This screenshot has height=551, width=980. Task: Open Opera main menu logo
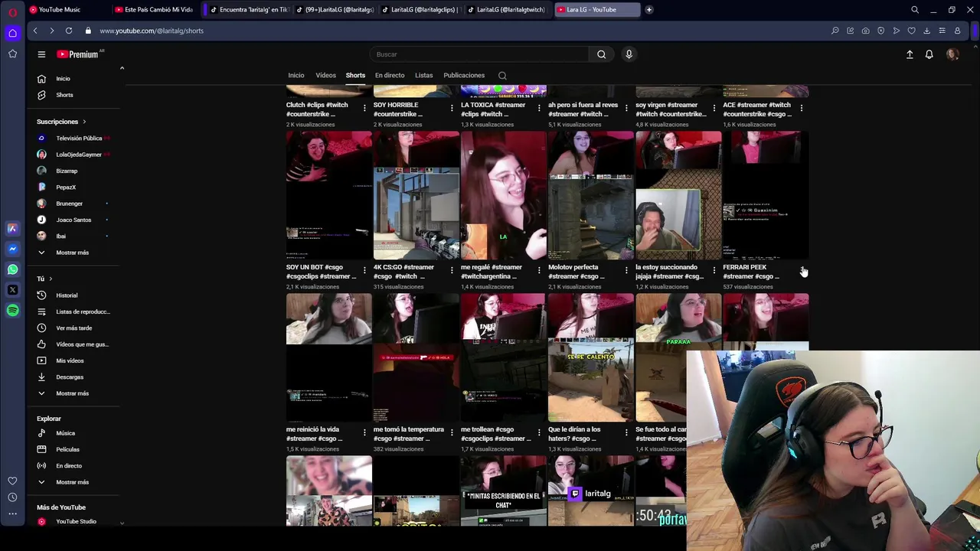[x=12, y=11]
